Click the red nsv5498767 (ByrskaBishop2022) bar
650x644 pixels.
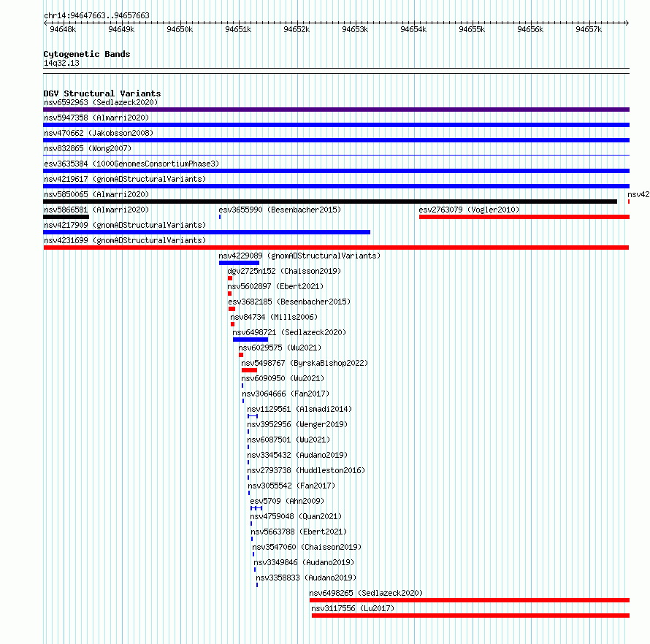249,370
